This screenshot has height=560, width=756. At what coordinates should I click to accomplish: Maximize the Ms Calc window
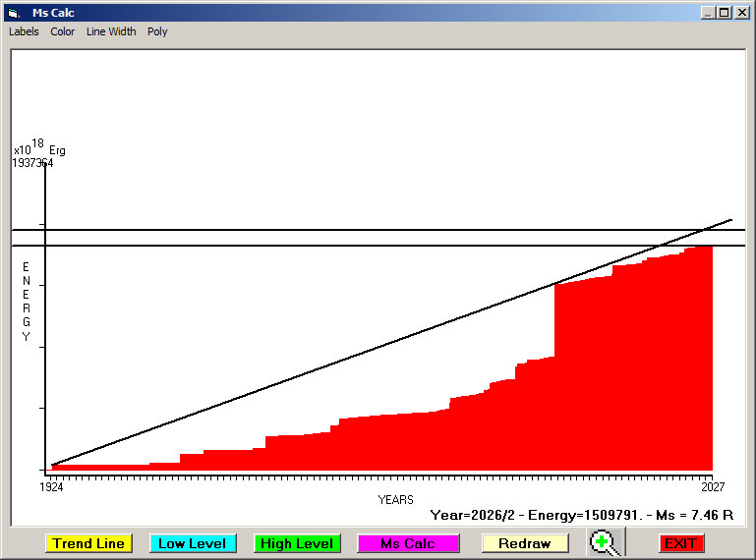coord(724,13)
